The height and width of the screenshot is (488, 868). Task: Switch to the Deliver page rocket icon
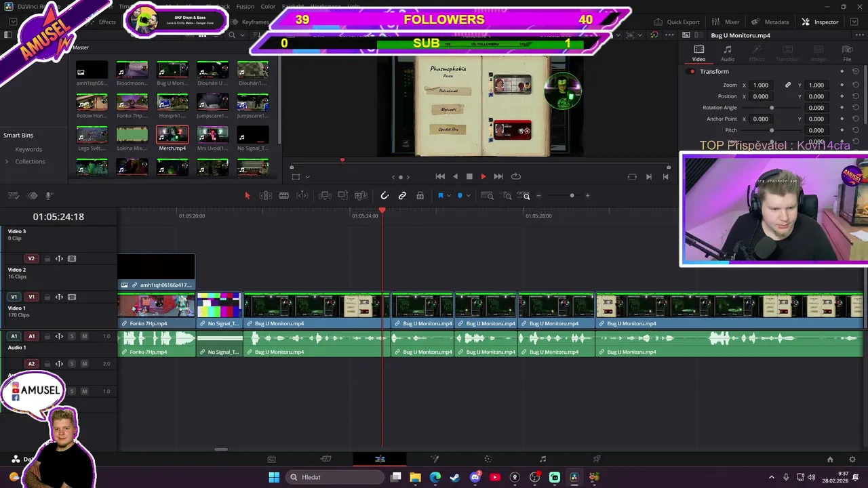[597, 460]
